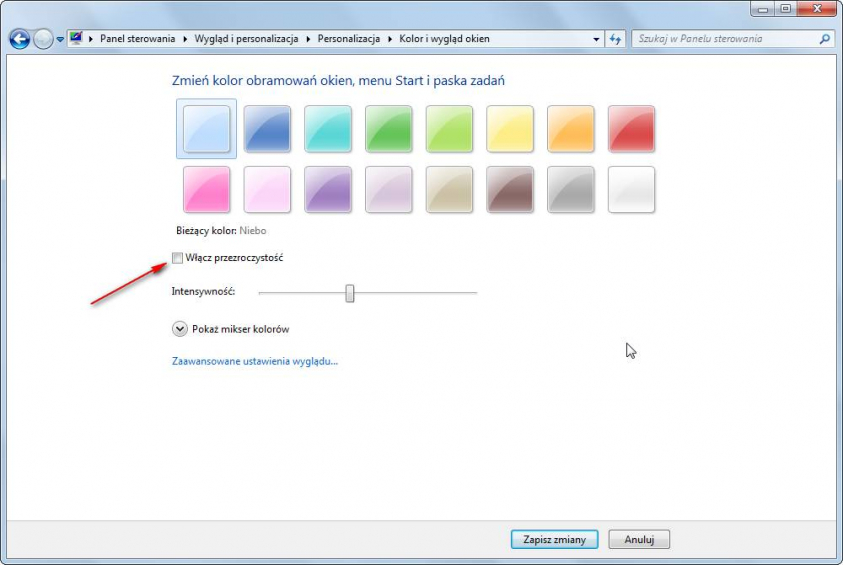Open the address bar history dropdown arrow
This screenshot has height=565, width=843.
click(597, 39)
